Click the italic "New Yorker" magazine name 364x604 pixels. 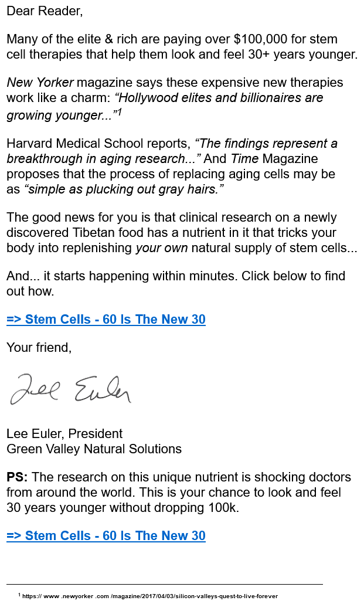click(40, 82)
